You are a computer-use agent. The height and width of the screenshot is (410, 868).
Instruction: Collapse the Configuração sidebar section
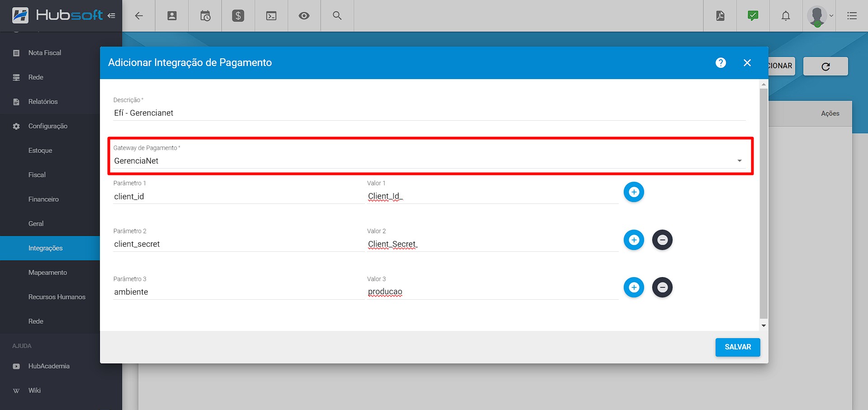(x=50, y=126)
